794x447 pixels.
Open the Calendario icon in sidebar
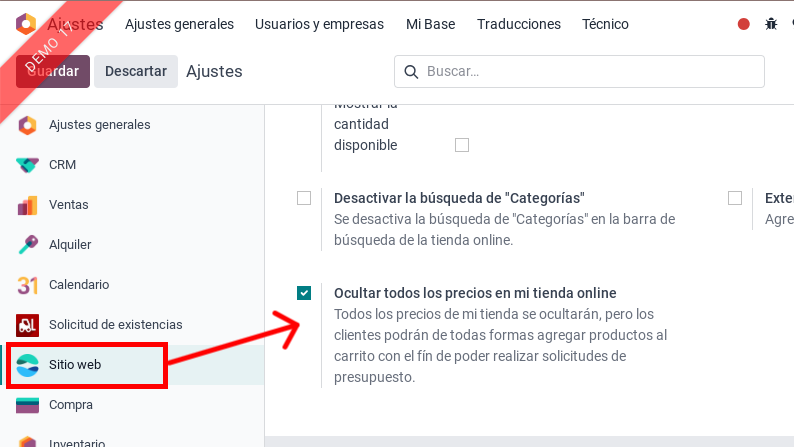point(28,285)
